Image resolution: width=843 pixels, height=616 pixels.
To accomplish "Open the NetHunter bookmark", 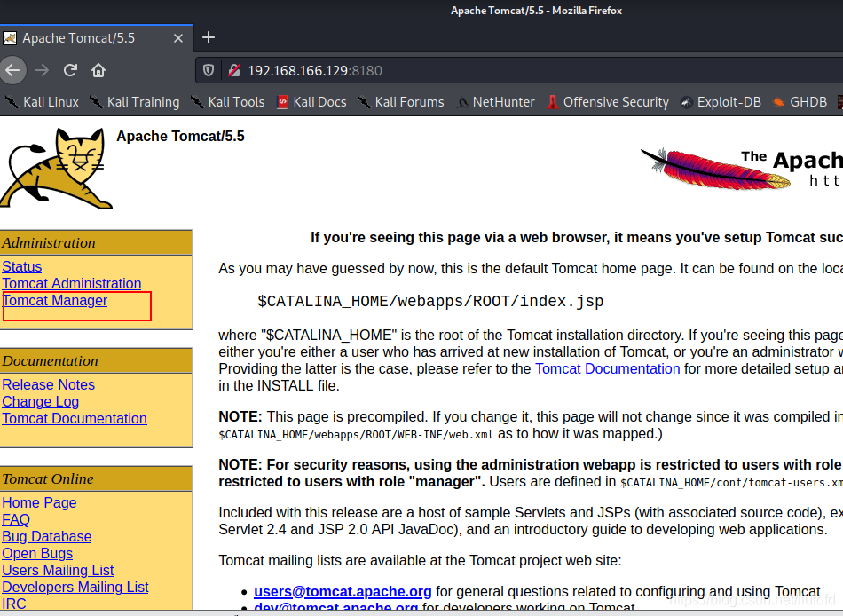I will tap(495, 102).
